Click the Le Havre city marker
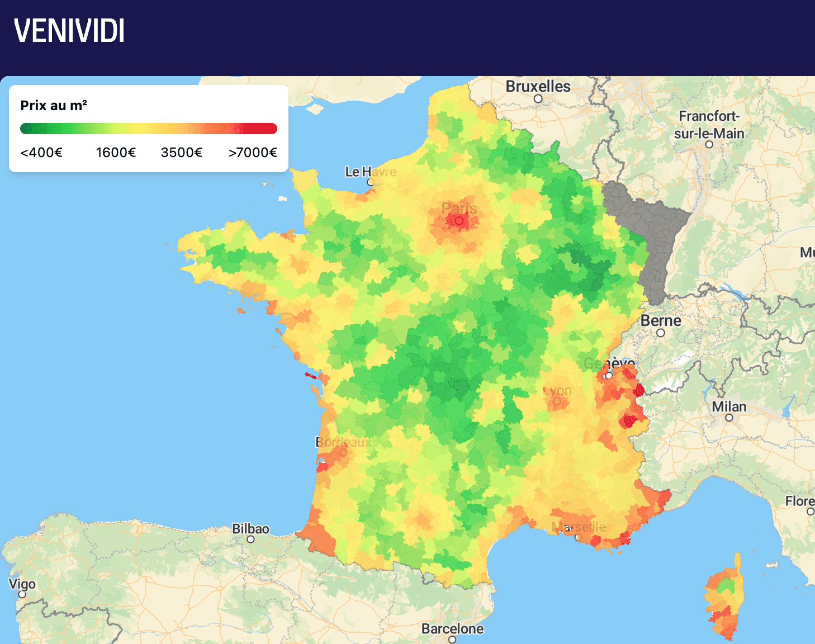815x644 pixels. (x=371, y=182)
